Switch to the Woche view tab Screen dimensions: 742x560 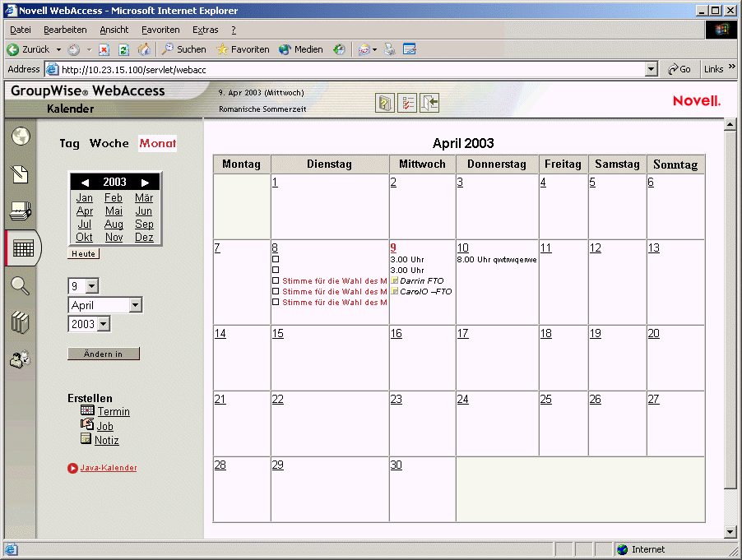(109, 143)
